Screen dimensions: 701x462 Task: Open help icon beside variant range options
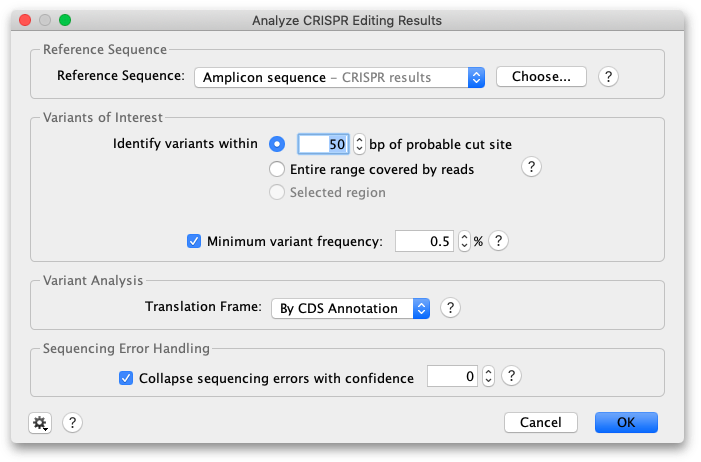click(x=531, y=167)
